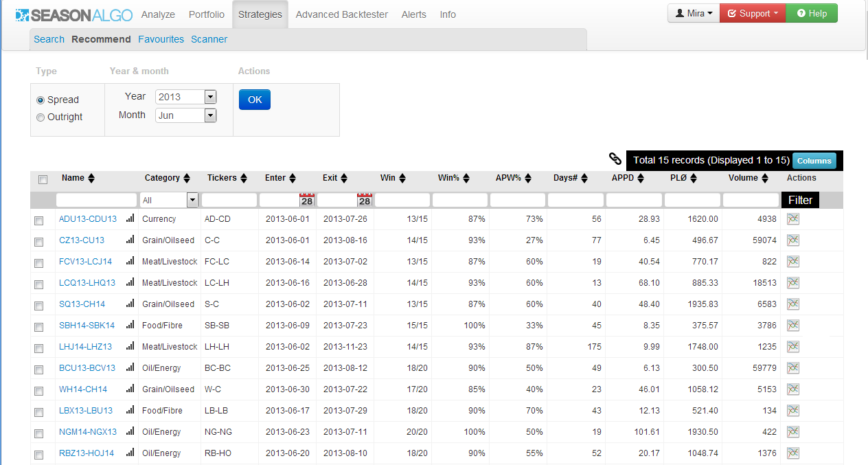Tick checkbox for FCV13-LCJ14 row
This screenshot has width=868, height=465.
click(x=39, y=262)
